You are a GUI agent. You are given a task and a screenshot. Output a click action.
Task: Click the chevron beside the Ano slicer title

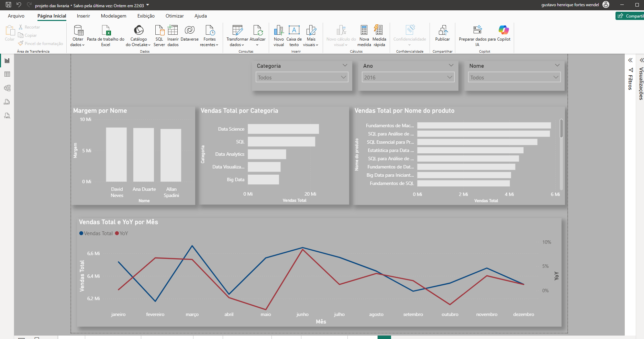click(x=451, y=65)
